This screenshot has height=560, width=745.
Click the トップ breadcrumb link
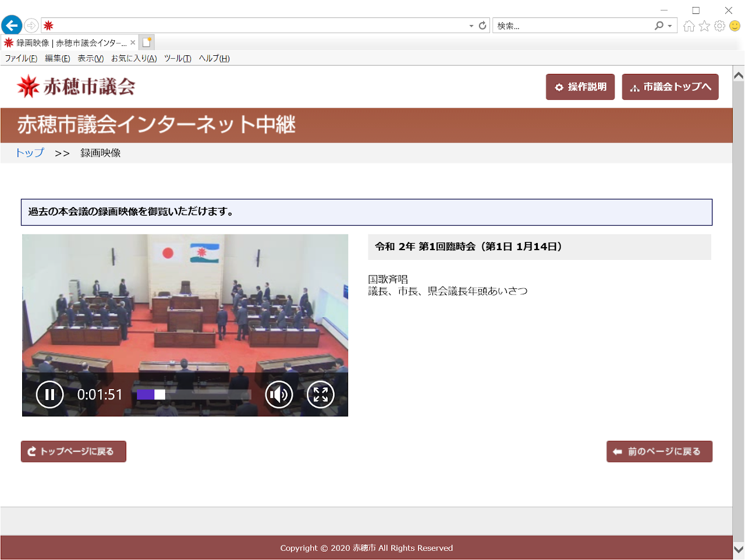[x=30, y=153]
